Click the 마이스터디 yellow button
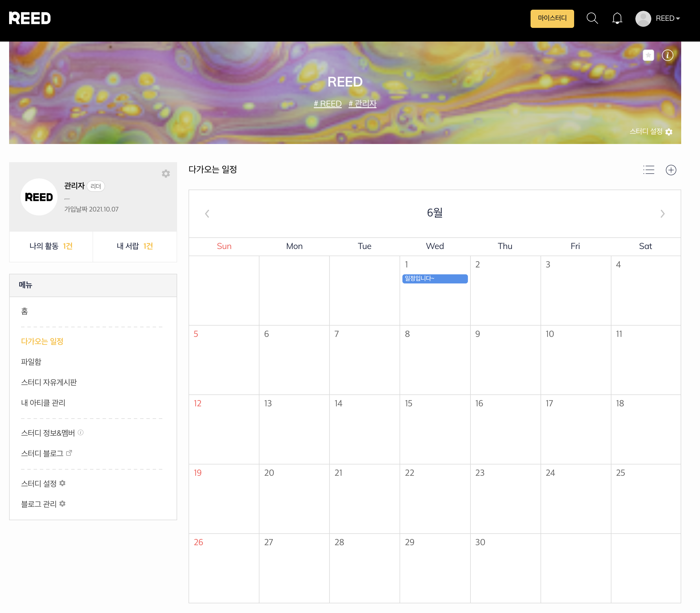Screen dimensions: 700x613 [x=552, y=18]
